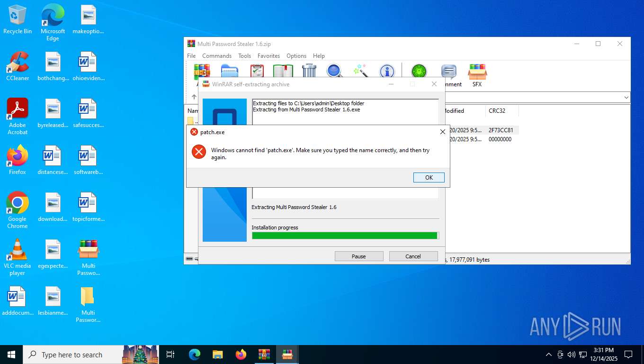Select the safesucces... Word document on desktop

[88, 113]
